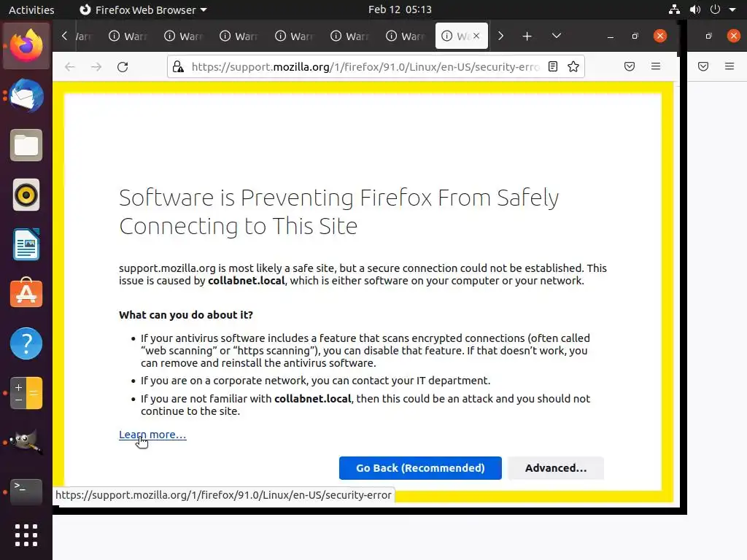Click the volume icon in top bar

[695, 9]
